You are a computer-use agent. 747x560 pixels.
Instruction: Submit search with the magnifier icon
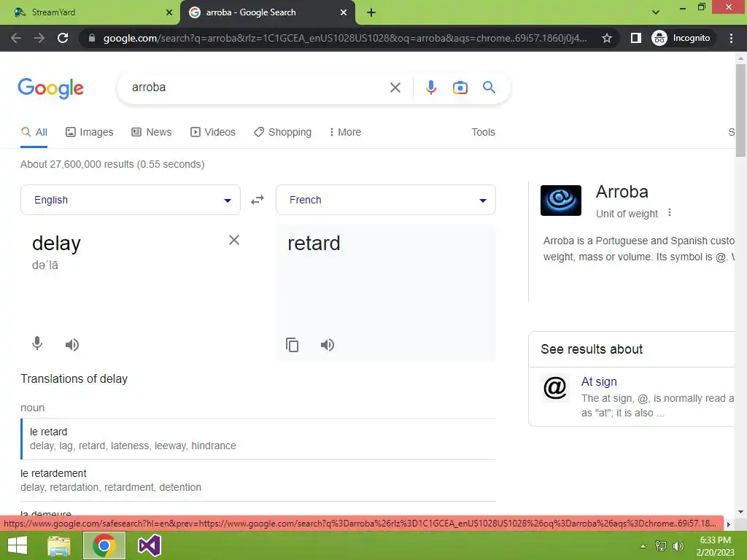489,87
